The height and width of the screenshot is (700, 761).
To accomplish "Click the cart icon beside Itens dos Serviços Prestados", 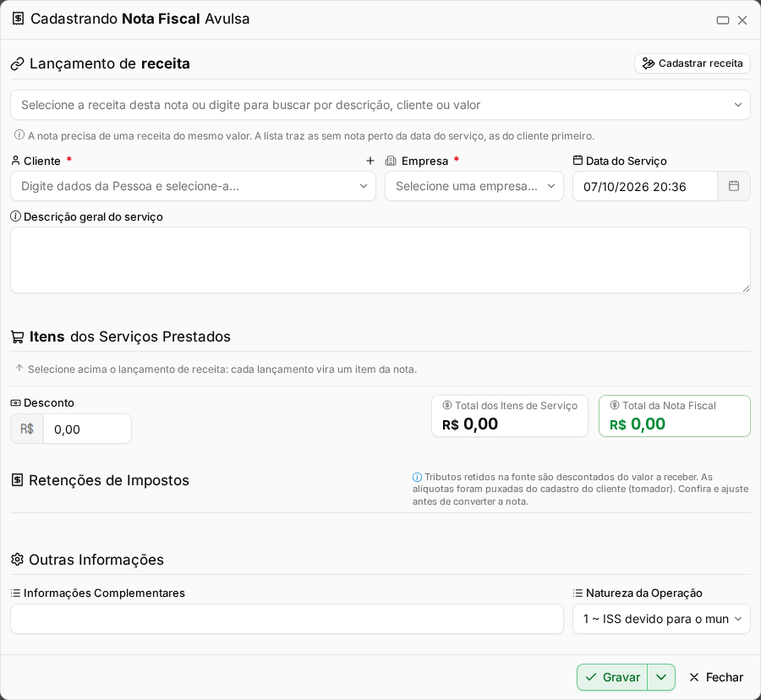I will [x=18, y=337].
